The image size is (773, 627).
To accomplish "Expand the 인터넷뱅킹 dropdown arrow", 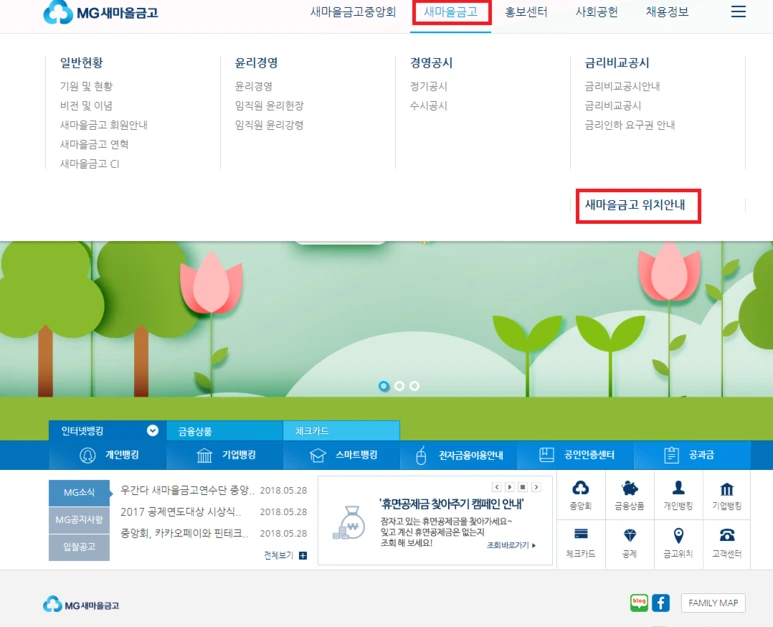I will [x=152, y=430].
